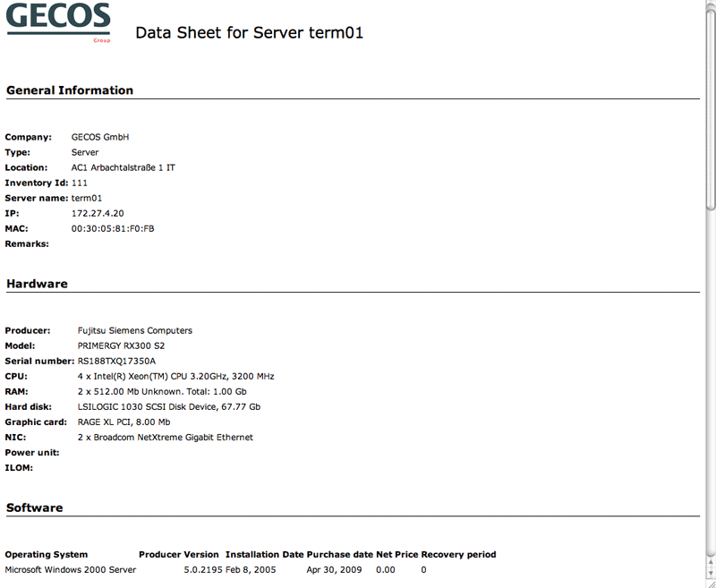This screenshot has width=716, height=588.
Task: Select location 'AC1 Arbachtalstraße 1 IT'
Action: (124, 167)
